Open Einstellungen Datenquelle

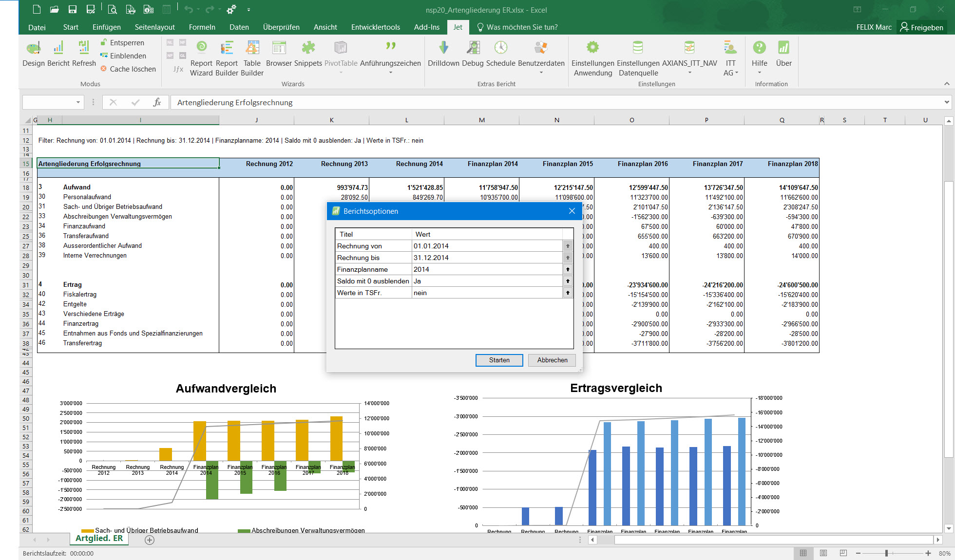pyautogui.click(x=638, y=58)
